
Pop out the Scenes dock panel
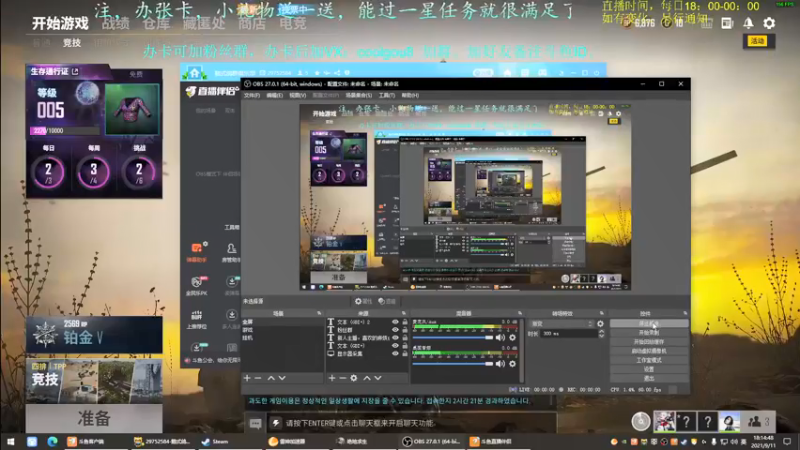click(319, 313)
